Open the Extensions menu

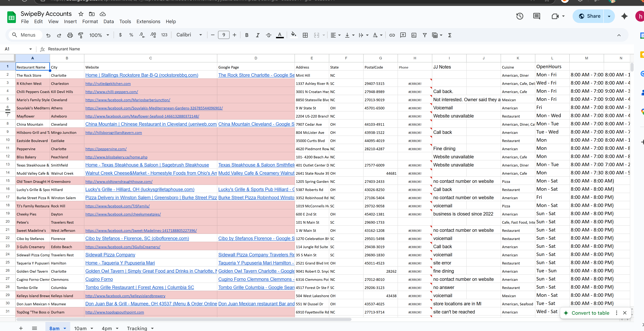pyautogui.click(x=148, y=21)
